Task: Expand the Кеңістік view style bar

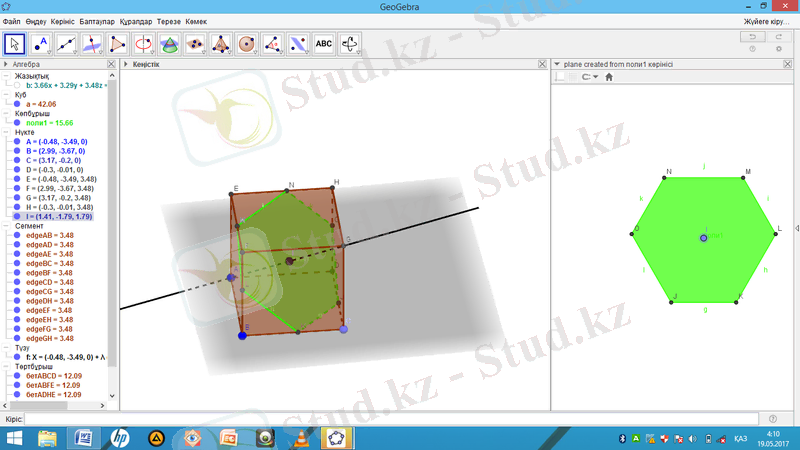Action: (x=126, y=64)
